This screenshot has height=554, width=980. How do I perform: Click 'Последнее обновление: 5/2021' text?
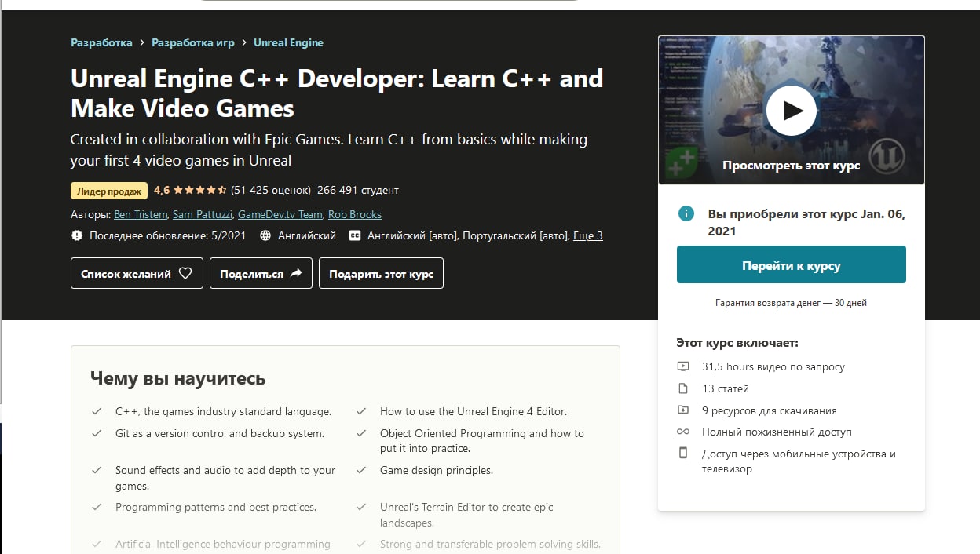click(166, 235)
